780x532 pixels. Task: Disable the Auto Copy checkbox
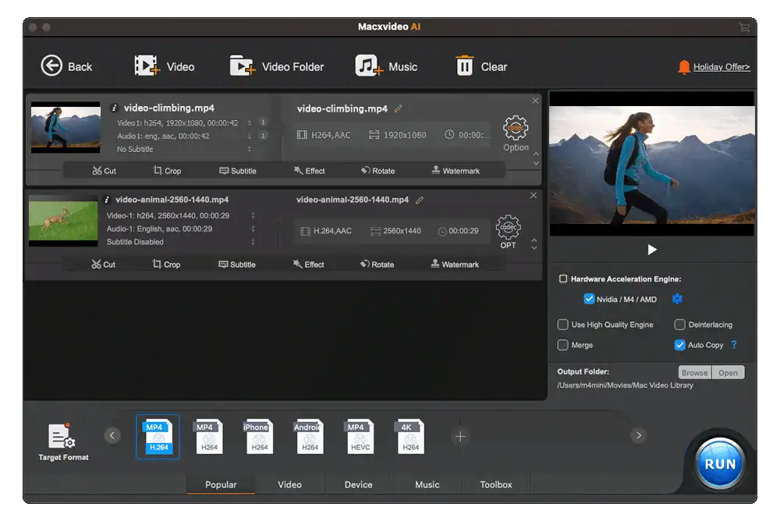coord(679,345)
